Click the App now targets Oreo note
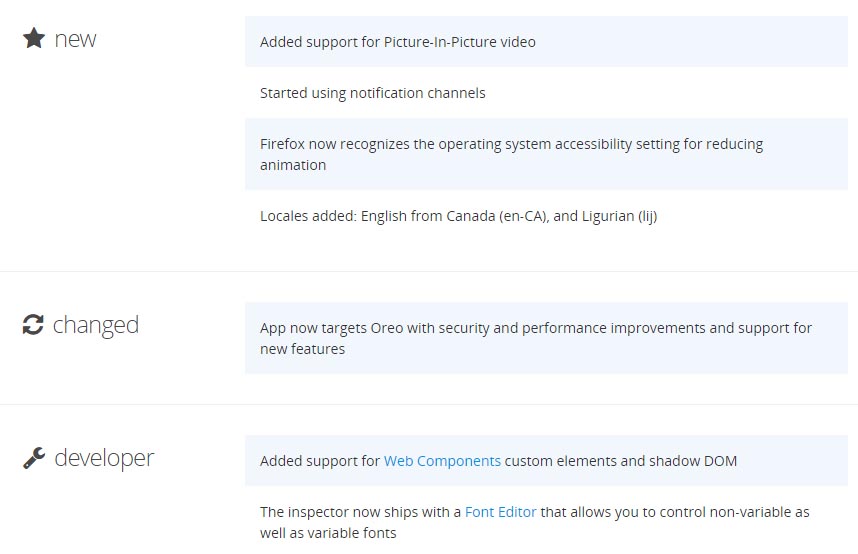 click(x=546, y=338)
